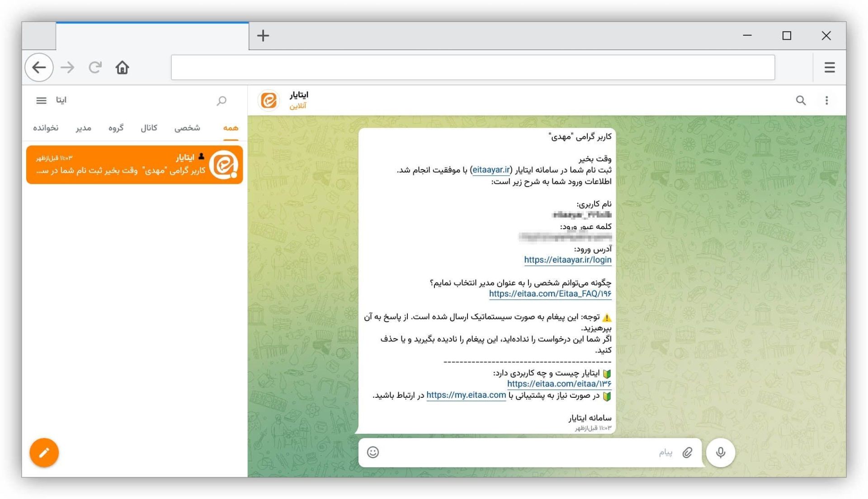Compose new message with pencil button
Image resolution: width=868 pixels, height=499 pixels.
click(x=44, y=452)
